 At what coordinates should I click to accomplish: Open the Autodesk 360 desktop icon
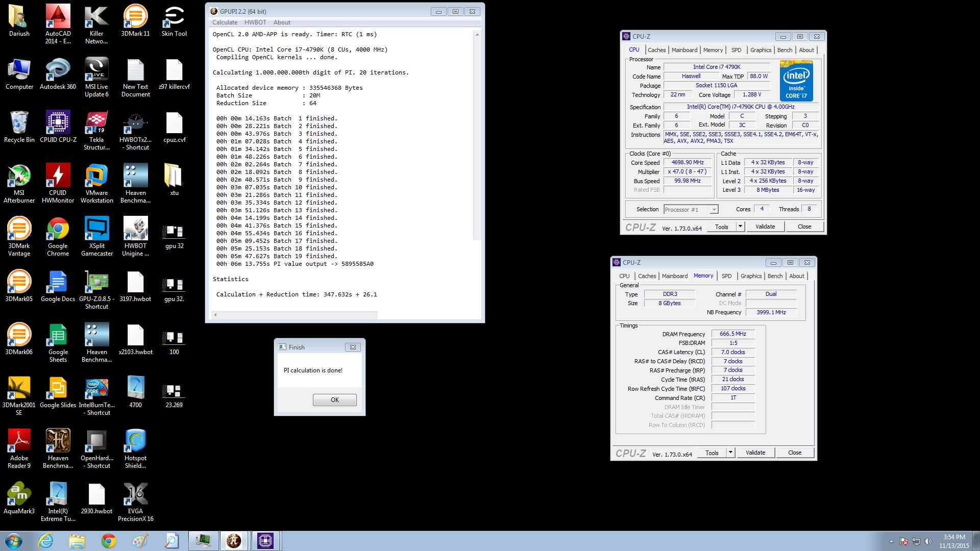(x=58, y=74)
